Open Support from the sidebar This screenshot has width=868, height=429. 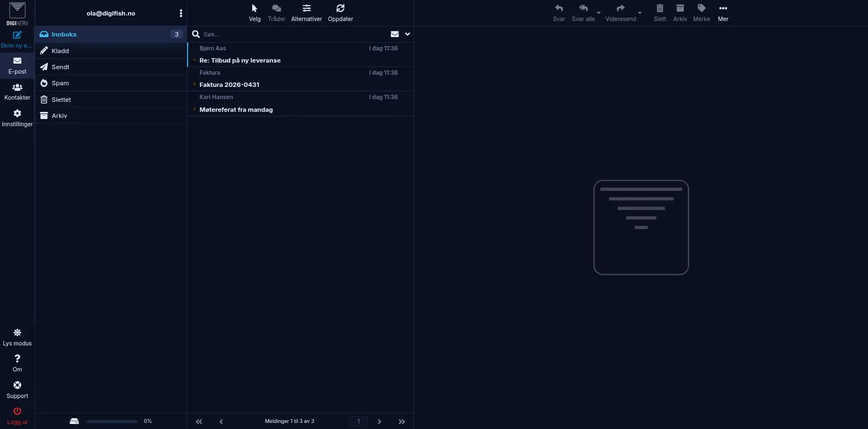tap(17, 390)
